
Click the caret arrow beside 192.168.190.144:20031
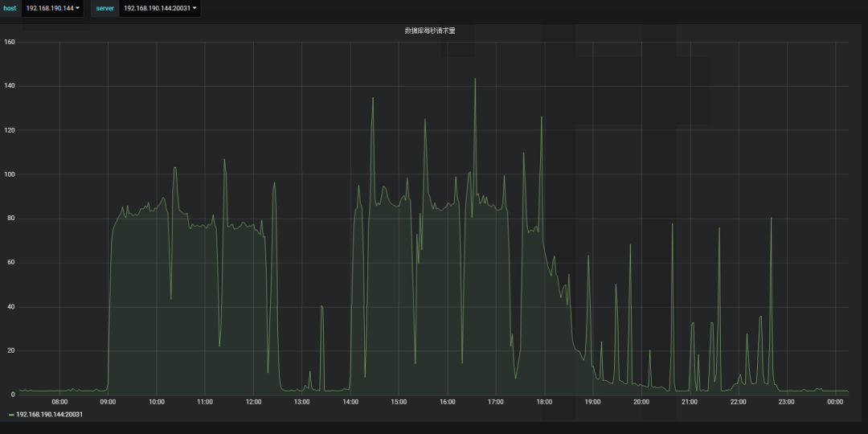pos(194,8)
